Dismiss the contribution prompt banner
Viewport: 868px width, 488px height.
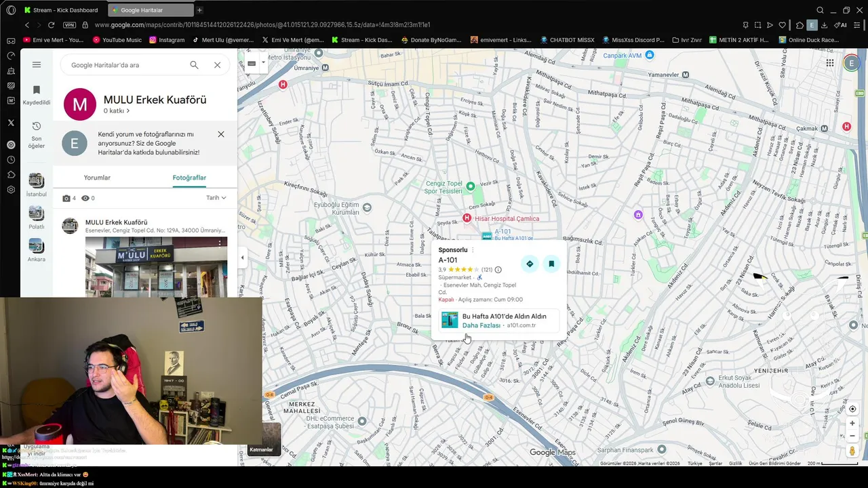tap(221, 134)
